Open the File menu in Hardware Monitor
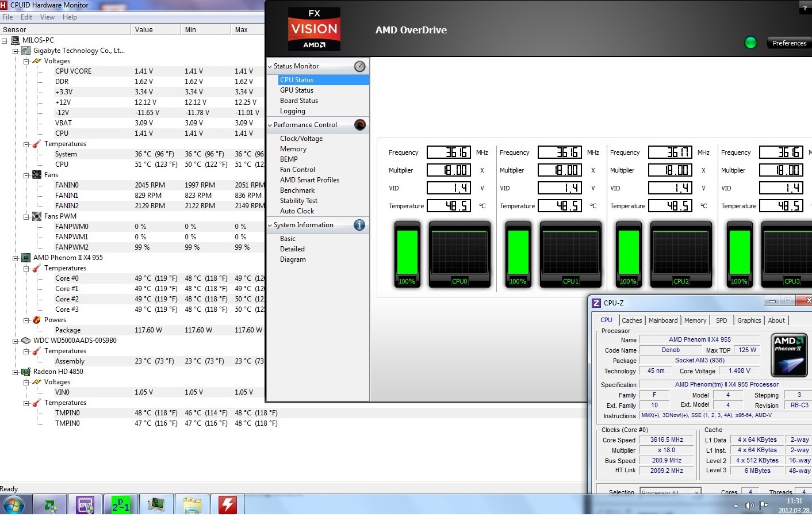Screen dimensions: 812x516 (x=7, y=17)
